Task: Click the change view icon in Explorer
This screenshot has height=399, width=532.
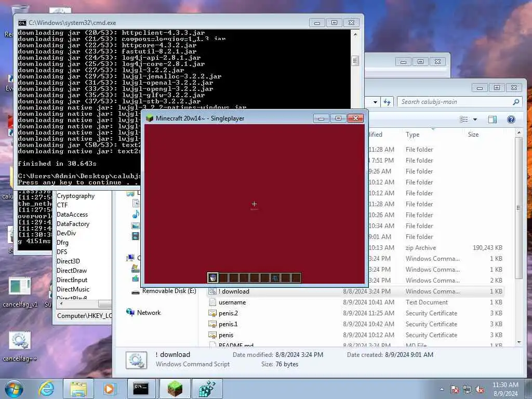Action: pos(464,119)
